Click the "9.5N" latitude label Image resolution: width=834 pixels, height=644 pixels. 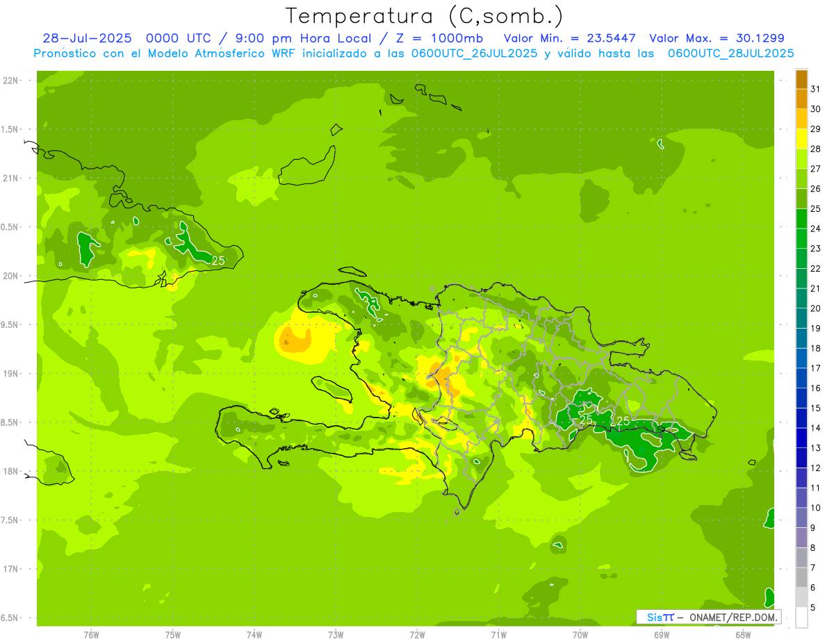10,324
